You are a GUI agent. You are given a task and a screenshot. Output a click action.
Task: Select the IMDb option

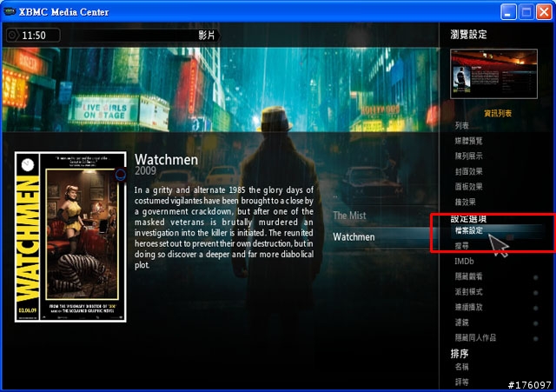coord(464,261)
